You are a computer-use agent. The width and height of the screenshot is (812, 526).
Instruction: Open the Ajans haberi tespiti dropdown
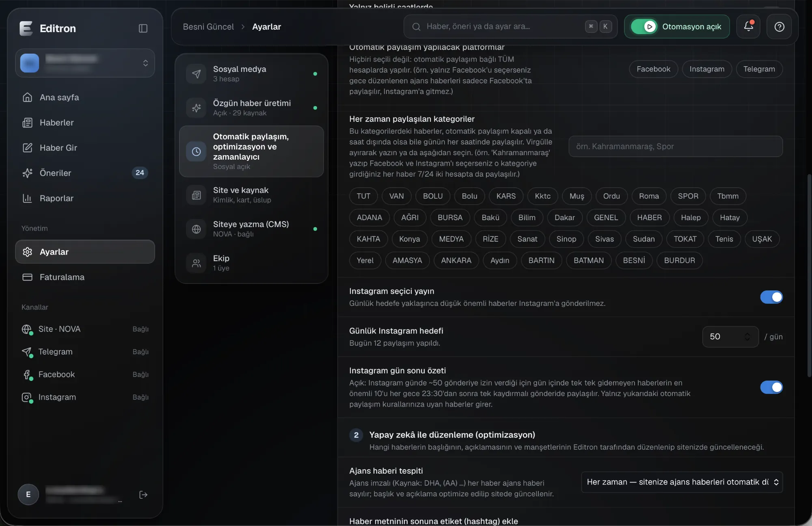(x=682, y=482)
